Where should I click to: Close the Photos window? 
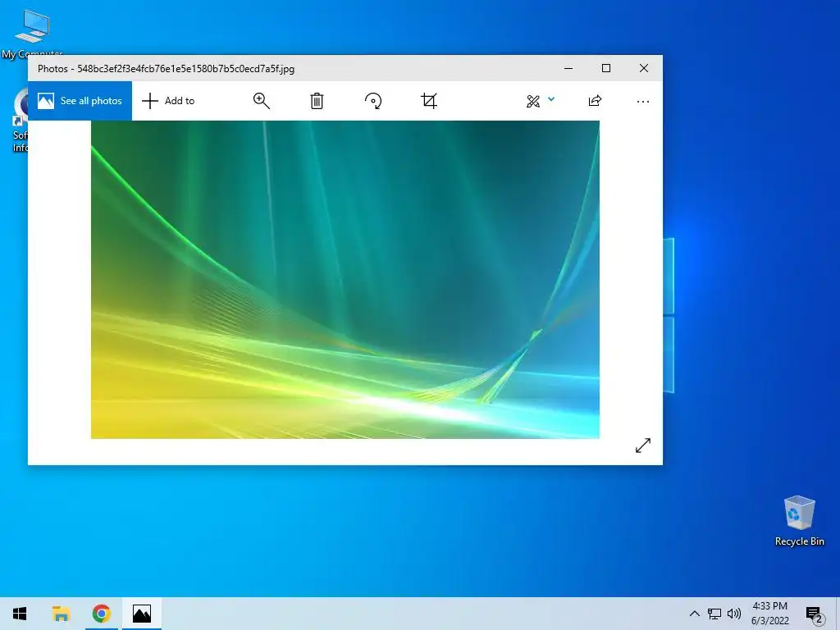point(644,68)
